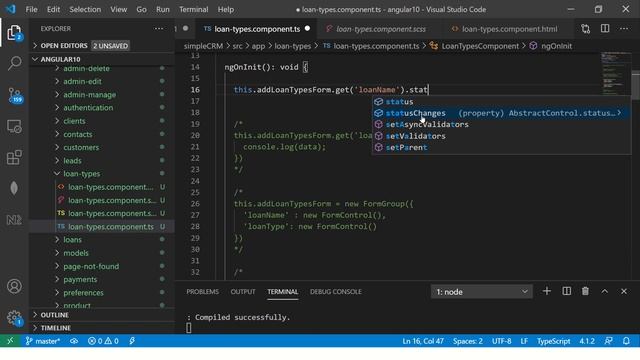The width and height of the screenshot is (640, 360).
Task: Open the Search view in activity bar
Action: coord(14,63)
